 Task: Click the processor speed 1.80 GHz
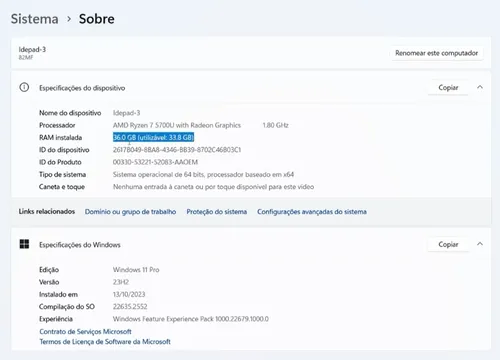[275, 125]
